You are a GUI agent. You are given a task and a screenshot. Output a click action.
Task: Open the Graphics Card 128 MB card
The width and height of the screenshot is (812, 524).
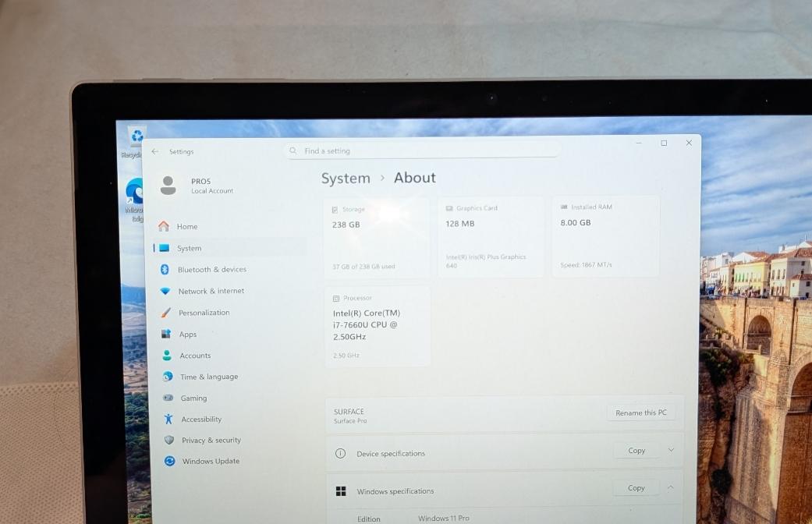coord(491,236)
